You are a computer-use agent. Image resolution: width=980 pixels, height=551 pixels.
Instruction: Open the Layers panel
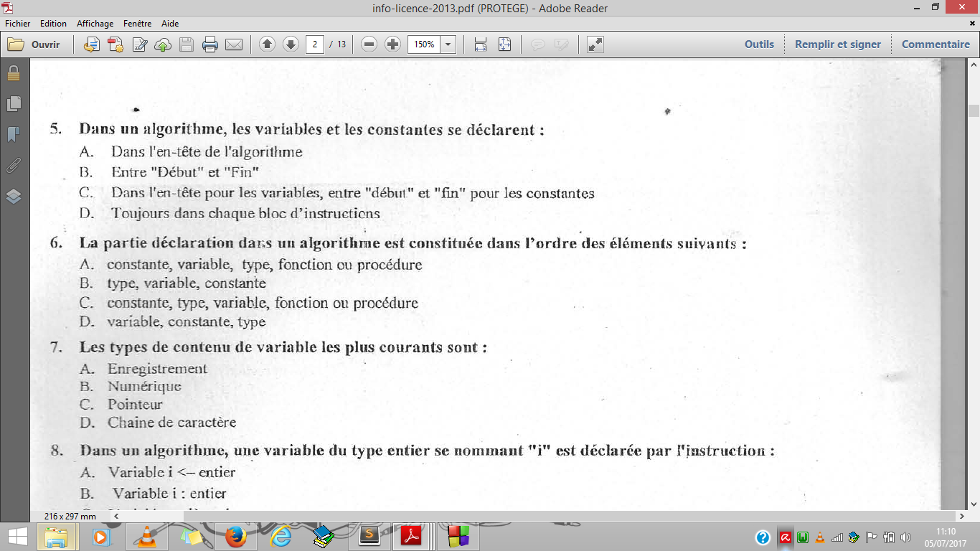point(12,197)
